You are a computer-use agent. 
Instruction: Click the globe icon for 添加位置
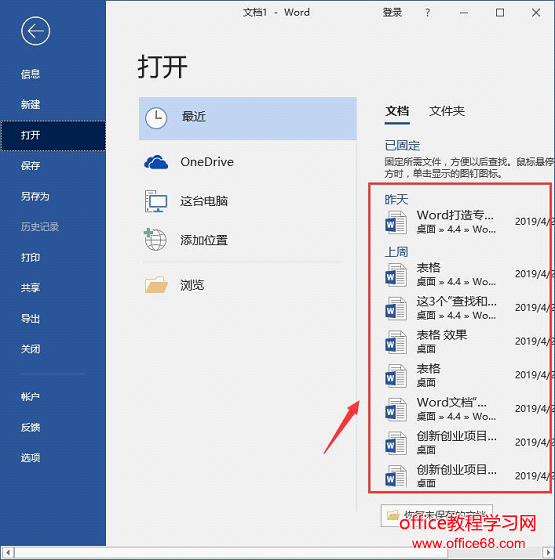click(155, 240)
